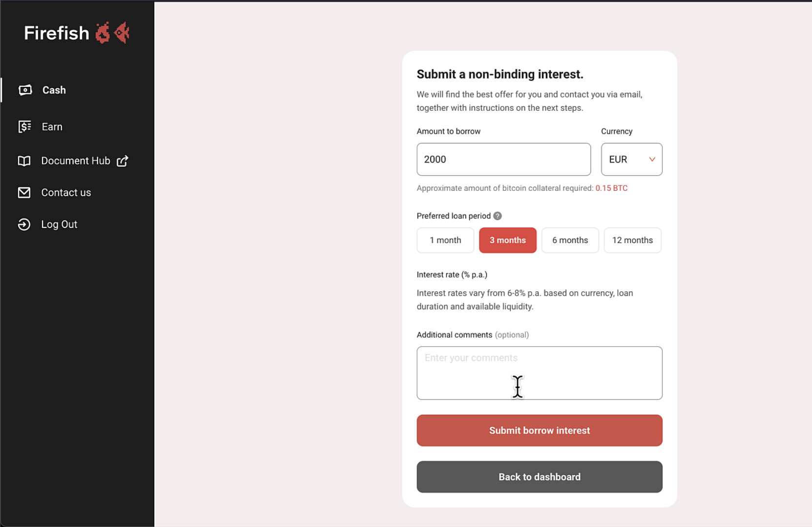Screen dimensions: 812x527
Task: Select the 12 months loan period
Action: click(632, 240)
